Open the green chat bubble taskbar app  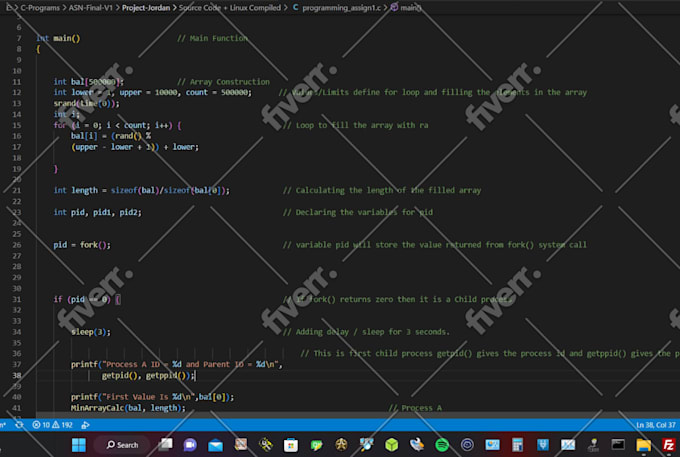coord(316,445)
